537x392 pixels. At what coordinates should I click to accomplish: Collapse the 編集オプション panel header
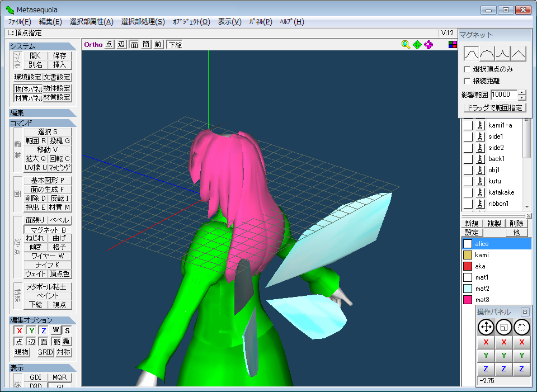tap(42, 320)
